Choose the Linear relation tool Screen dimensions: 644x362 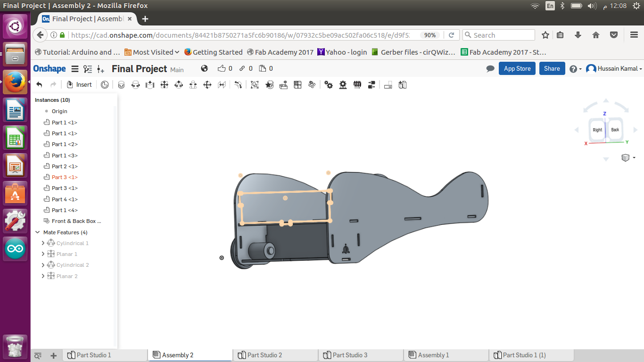coord(372,85)
